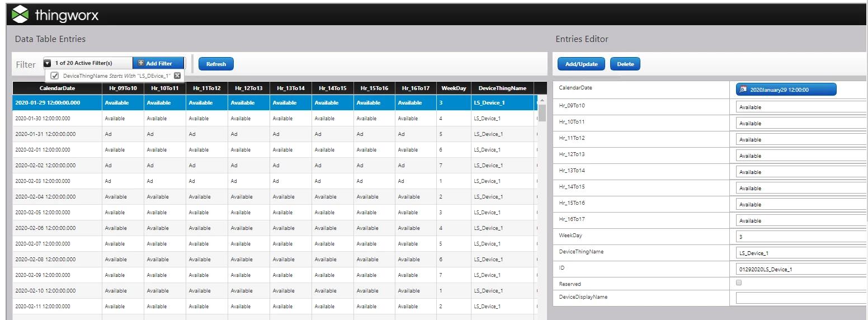The height and width of the screenshot is (320, 868).
Task: Click the Delete button
Action: click(625, 64)
